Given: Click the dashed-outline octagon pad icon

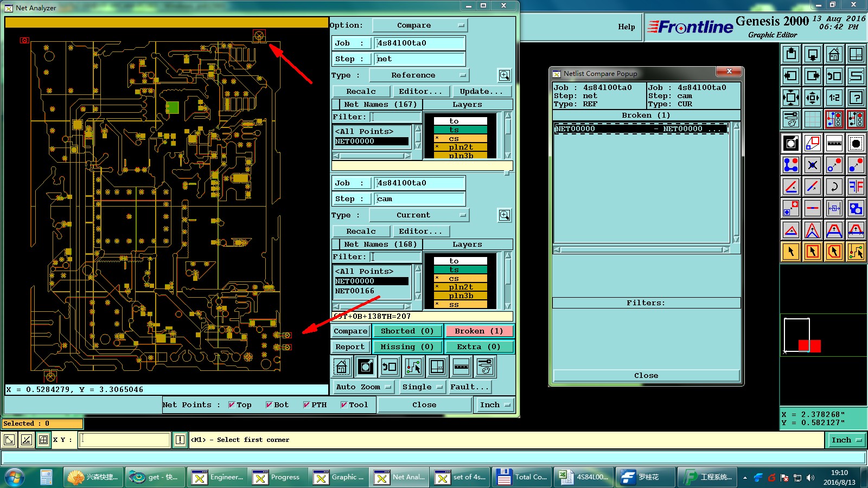Looking at the screenshot, I should tap(856, 143).
